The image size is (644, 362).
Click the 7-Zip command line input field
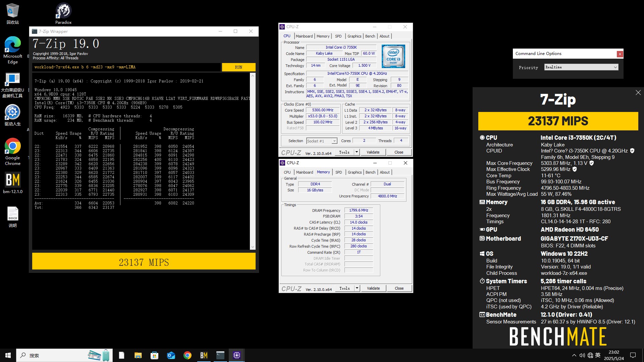tap(126, 67)
